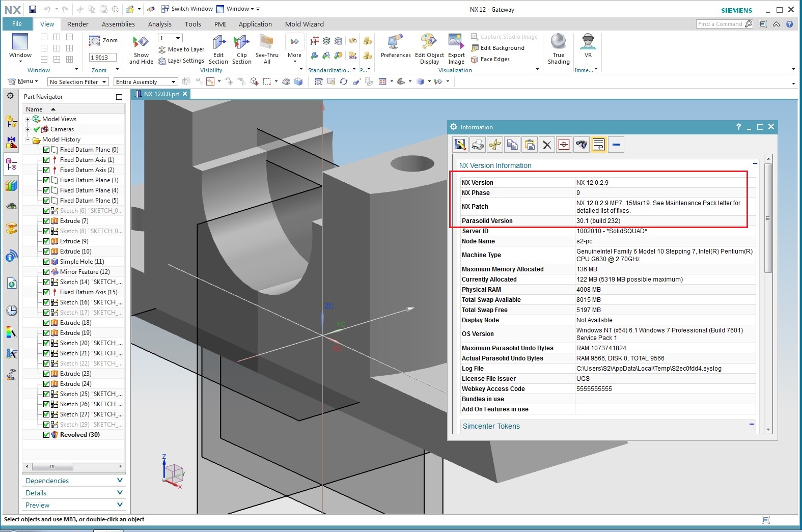Expand the Dependencies panel
Image resolution: width=802 pixels, height=532 pixels.
pos(74,481)
